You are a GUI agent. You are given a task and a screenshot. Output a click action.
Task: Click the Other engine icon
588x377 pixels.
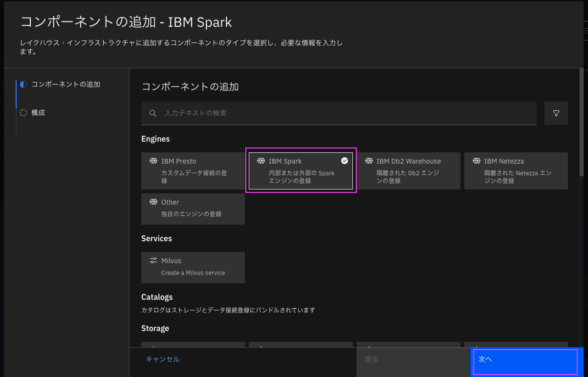point(153,202)
